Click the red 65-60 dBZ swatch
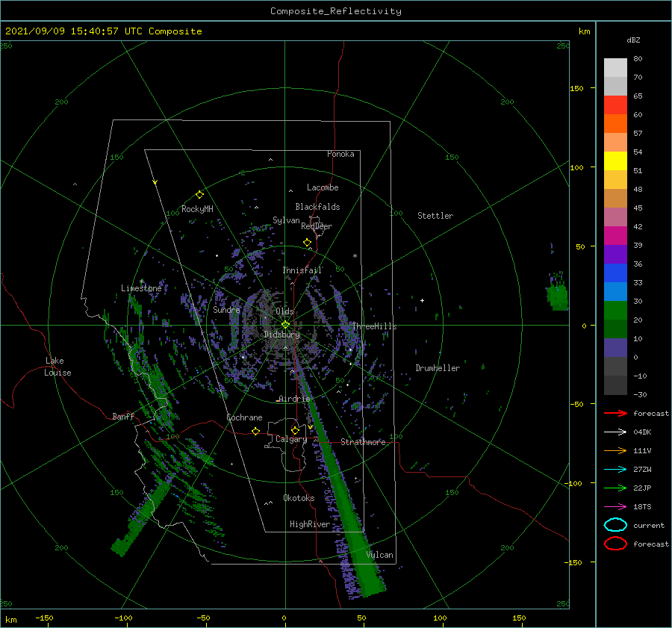The image size is (672, 628). pyautogui.click(x=615, y=105)
